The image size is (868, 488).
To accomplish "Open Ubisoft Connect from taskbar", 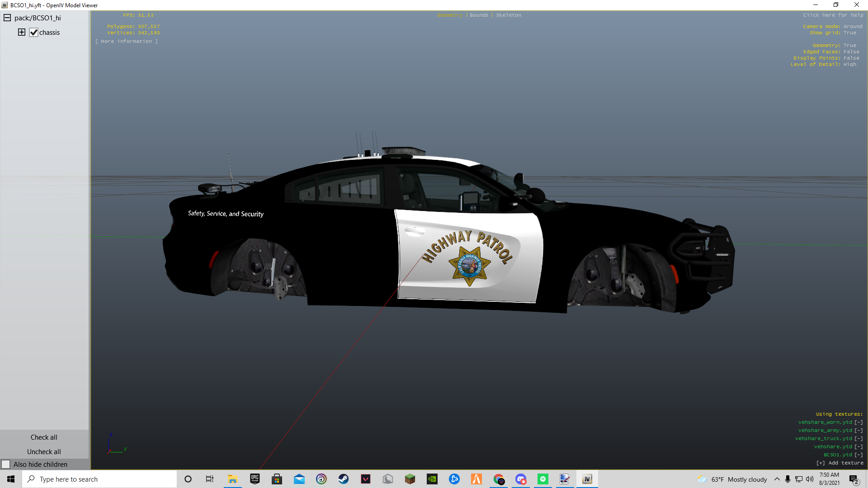I will pos(321,479).
